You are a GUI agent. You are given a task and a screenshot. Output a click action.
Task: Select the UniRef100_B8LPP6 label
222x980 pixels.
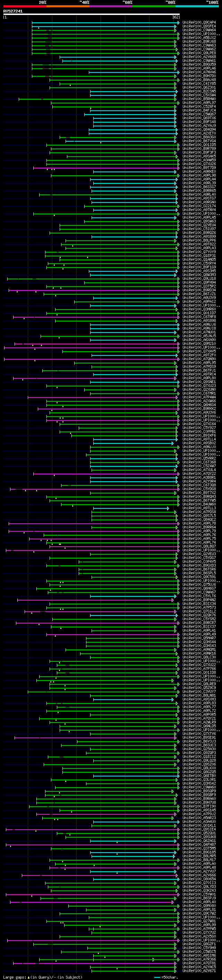[199, 241]
